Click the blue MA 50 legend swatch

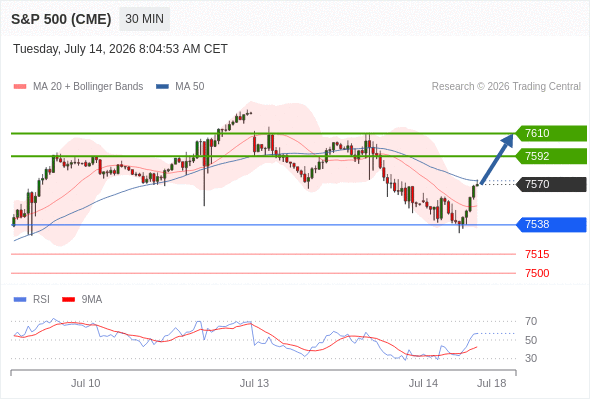tap(162, 87)
